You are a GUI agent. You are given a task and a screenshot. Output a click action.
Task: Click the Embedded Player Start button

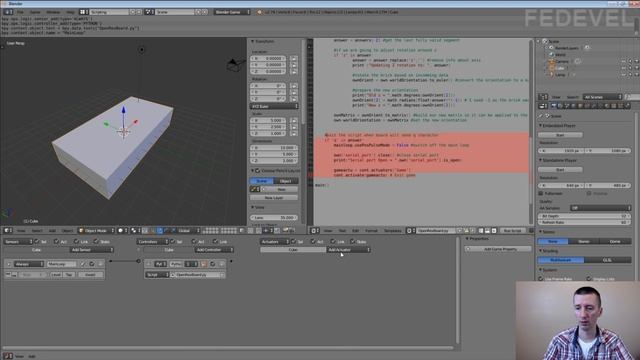(560, 135)
